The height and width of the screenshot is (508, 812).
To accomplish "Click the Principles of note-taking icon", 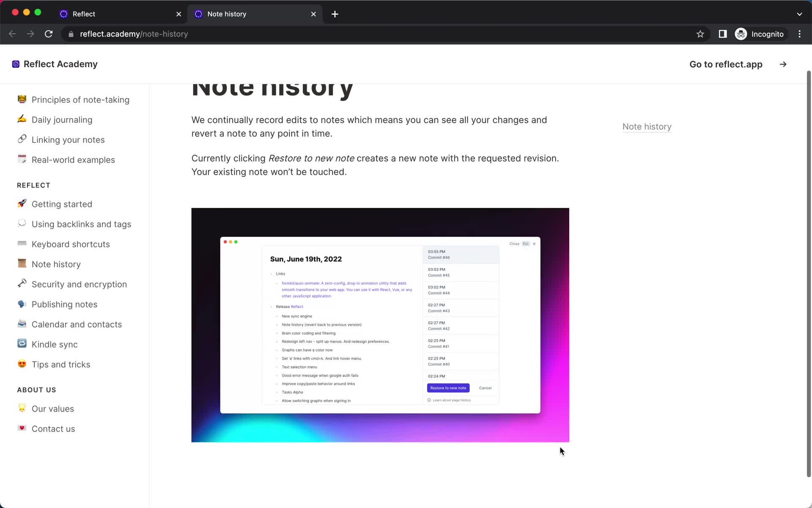I will tap(22, 99).
